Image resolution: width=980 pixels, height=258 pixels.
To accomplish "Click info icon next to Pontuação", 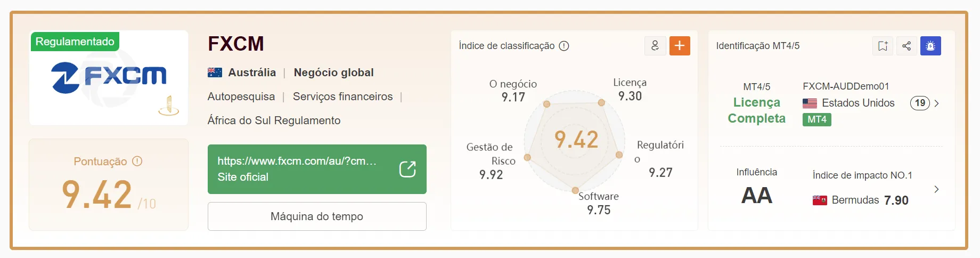I will [137, 161].
